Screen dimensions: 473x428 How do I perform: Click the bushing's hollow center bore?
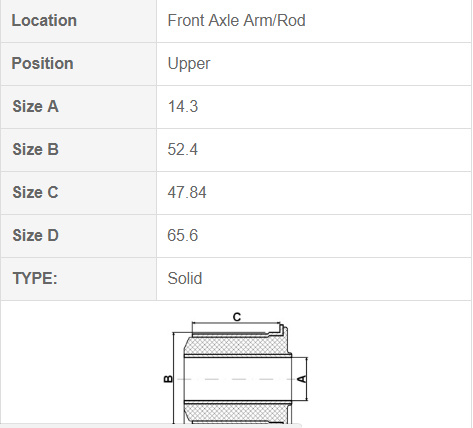click(x=238, y=379)
